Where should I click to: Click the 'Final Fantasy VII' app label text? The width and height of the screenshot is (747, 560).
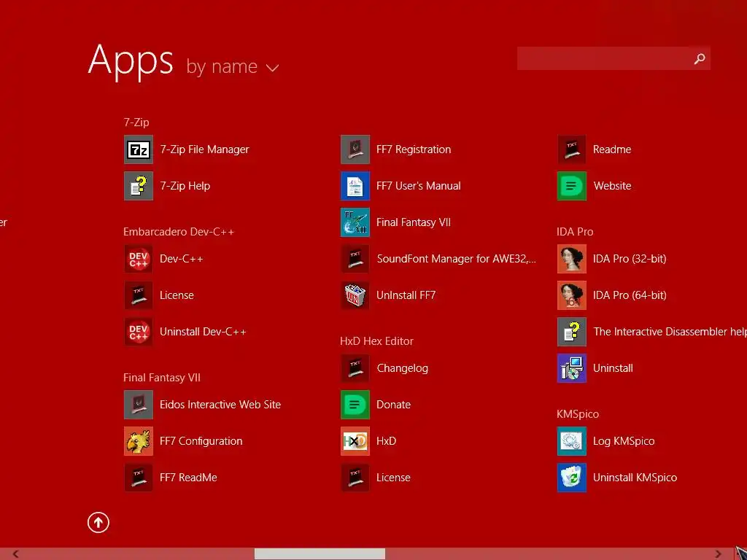tap(414, 222)
